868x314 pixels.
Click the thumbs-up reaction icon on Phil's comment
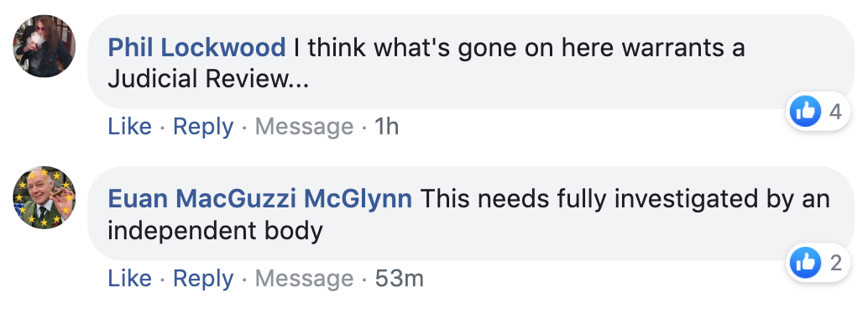click(805, 112)
